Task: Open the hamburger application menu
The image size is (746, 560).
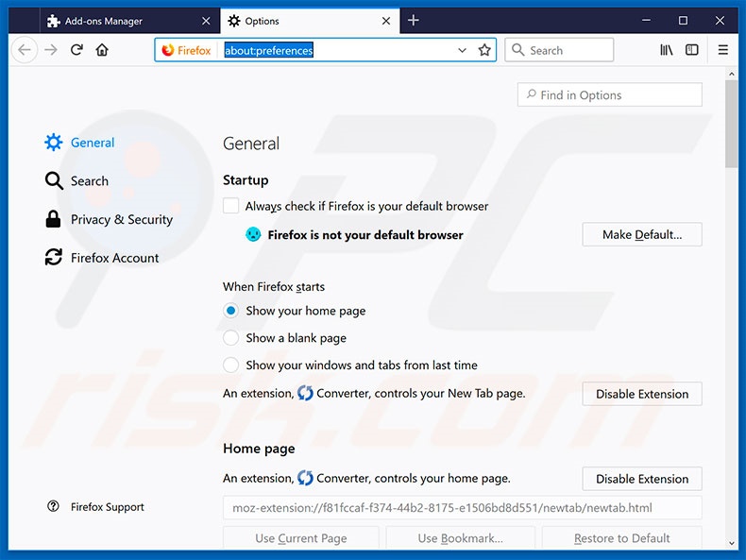Action: pyautogui.click(x=723, y=50)
